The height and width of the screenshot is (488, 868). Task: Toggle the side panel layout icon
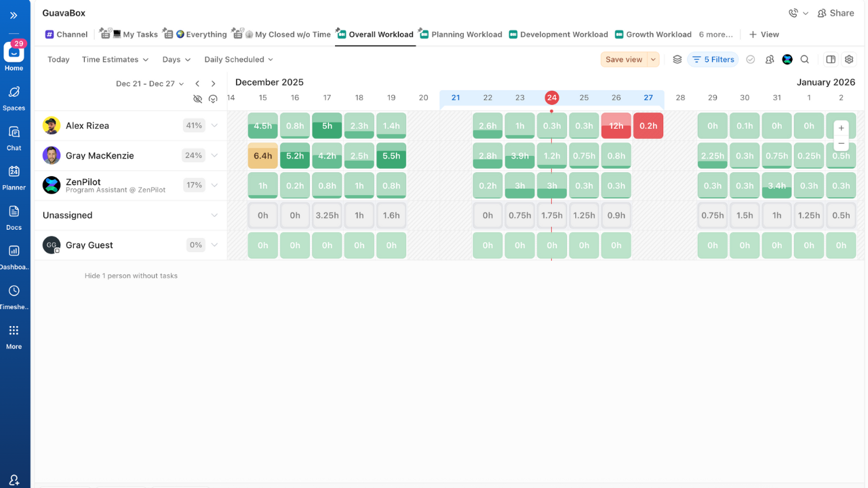pyautogui.click(x=831, y=60)
